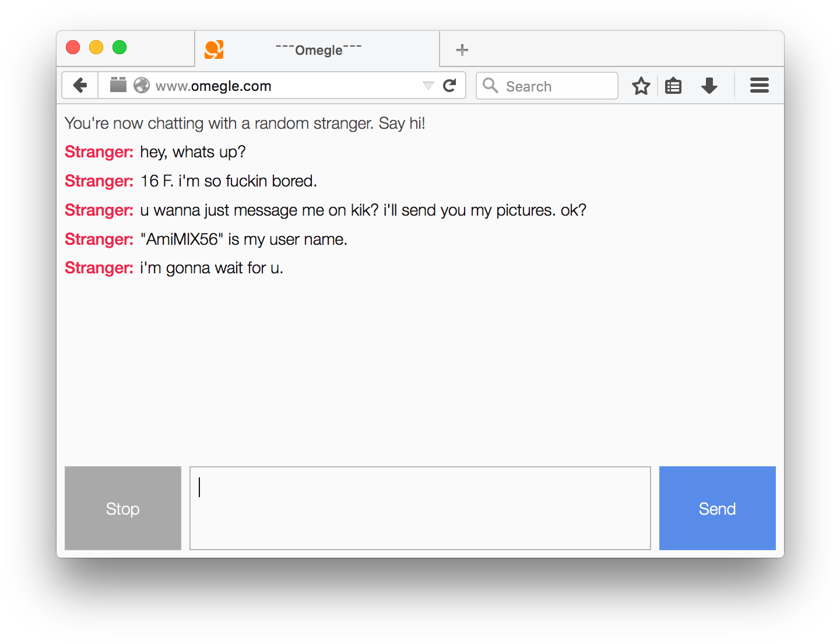The height and width of the screenshot is (644, 840).
Task: Click the Stop button
Action: pyautogui.click(x=123, y=508)
